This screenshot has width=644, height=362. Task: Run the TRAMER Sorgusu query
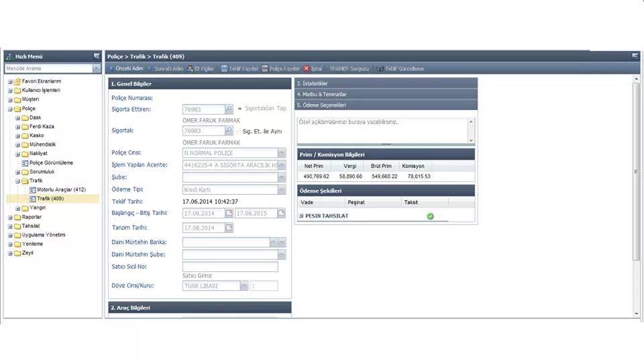[349, 69]
